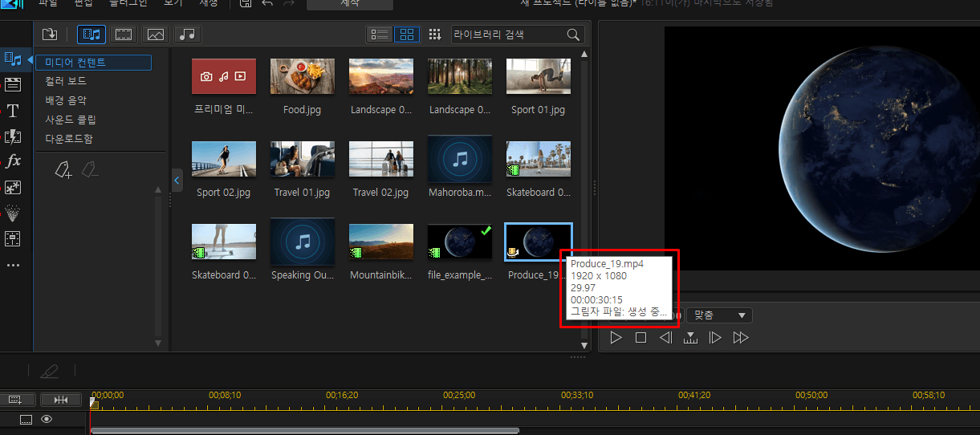Show only video files filter

pyautogui.click(x=123, y=35)
